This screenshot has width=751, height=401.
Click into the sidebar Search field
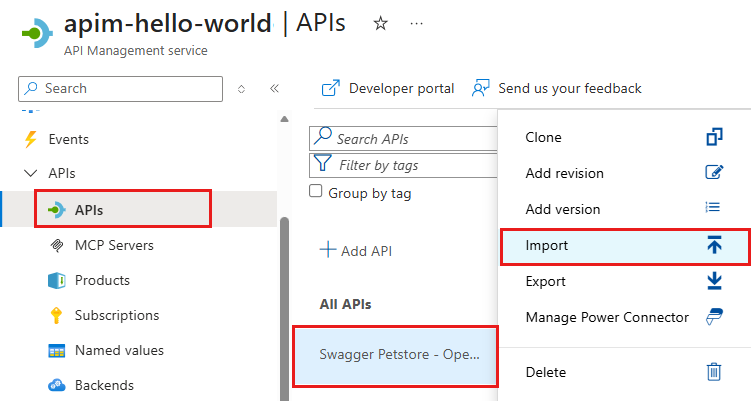tap(120, 89)
